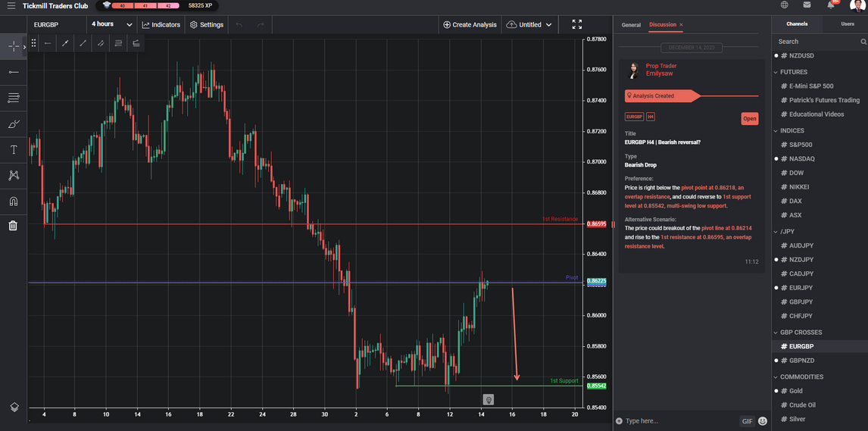Click the H4 tag in analysis post
Viewport: 868px width, 431px height.
[x=651, y=117]
